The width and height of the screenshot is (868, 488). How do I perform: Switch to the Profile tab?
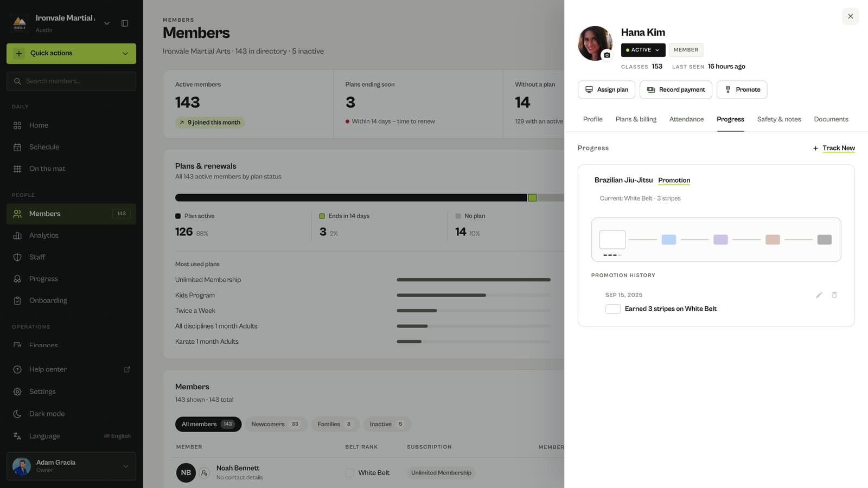(592, 119)
